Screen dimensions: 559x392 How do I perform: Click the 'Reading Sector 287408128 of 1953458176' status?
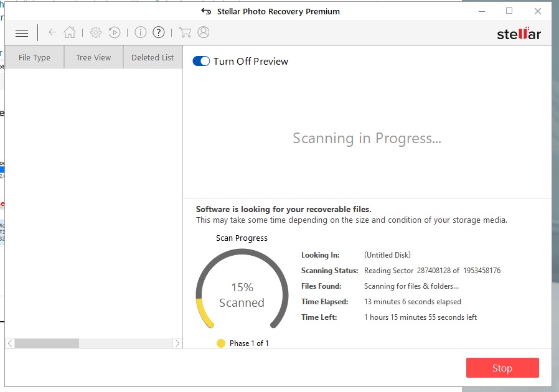click(x=432, y=271)
